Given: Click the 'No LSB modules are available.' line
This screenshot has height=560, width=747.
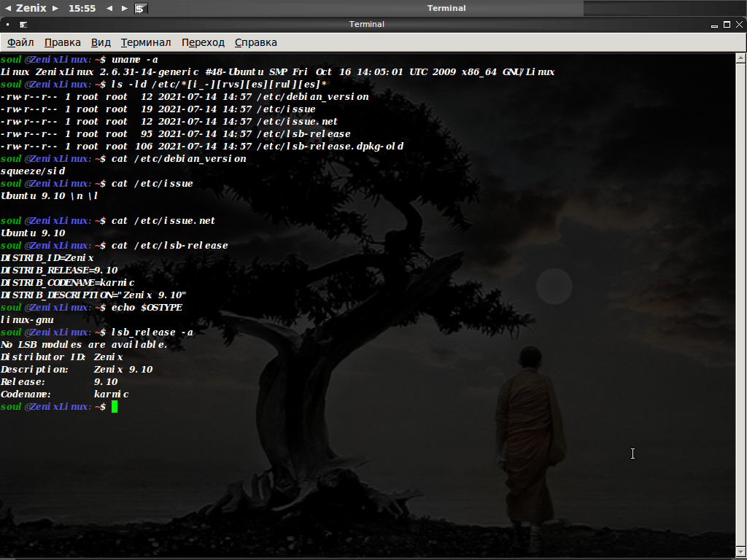Looking at the screenshot, I should (85, 344).
